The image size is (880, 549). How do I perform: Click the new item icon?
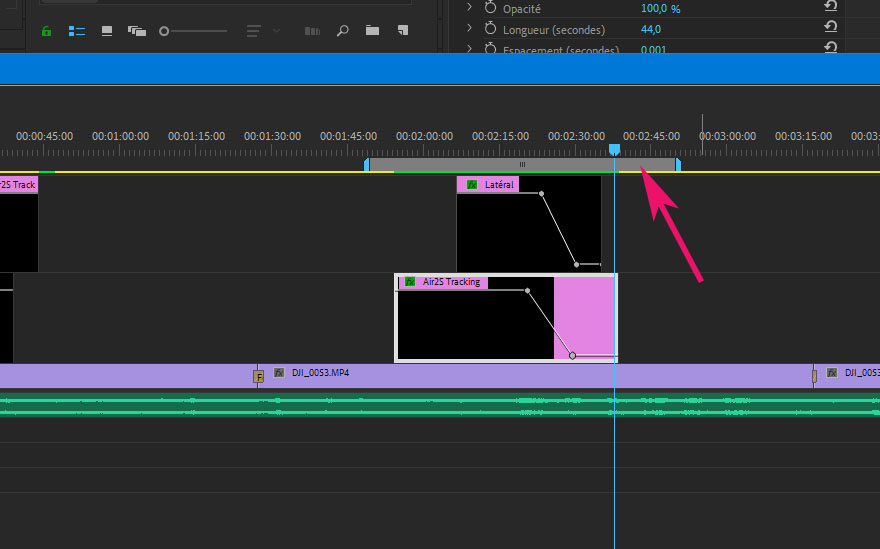(403, 31)
